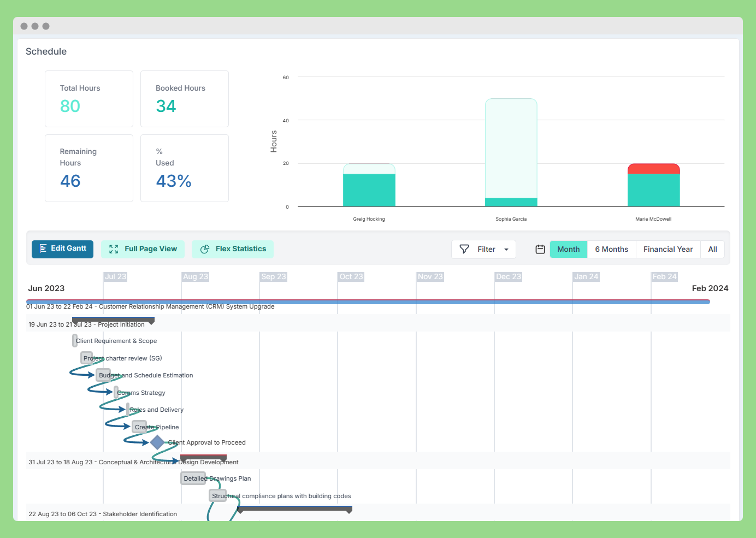The image size is (756, 538).
Task: Select the Sep 23 month header
Action: (x=274, y=276)
